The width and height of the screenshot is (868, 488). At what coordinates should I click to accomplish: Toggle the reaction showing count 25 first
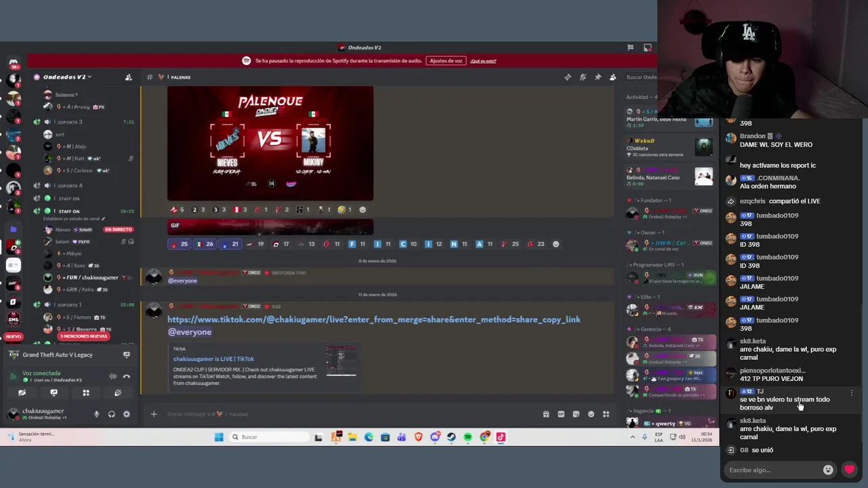pos(179,244)
